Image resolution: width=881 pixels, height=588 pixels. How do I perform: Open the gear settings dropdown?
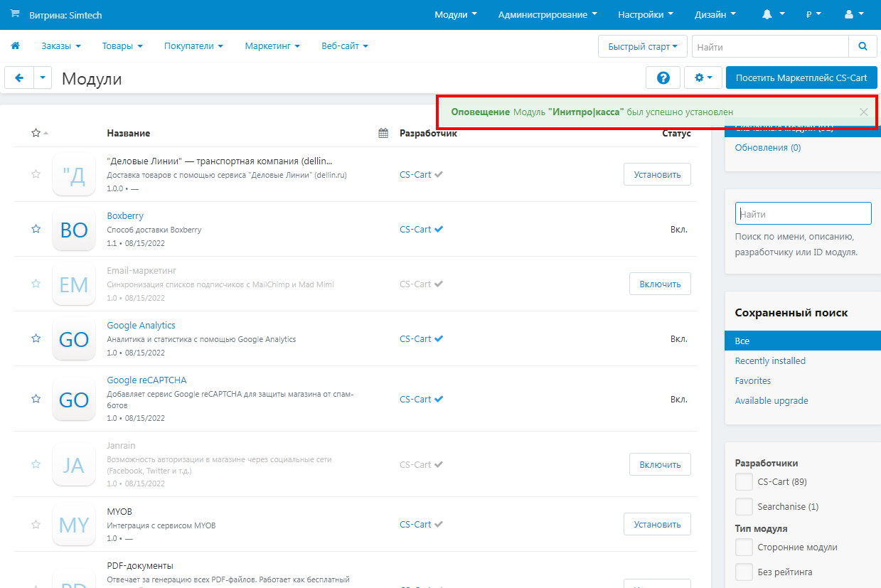pos(703,78)
